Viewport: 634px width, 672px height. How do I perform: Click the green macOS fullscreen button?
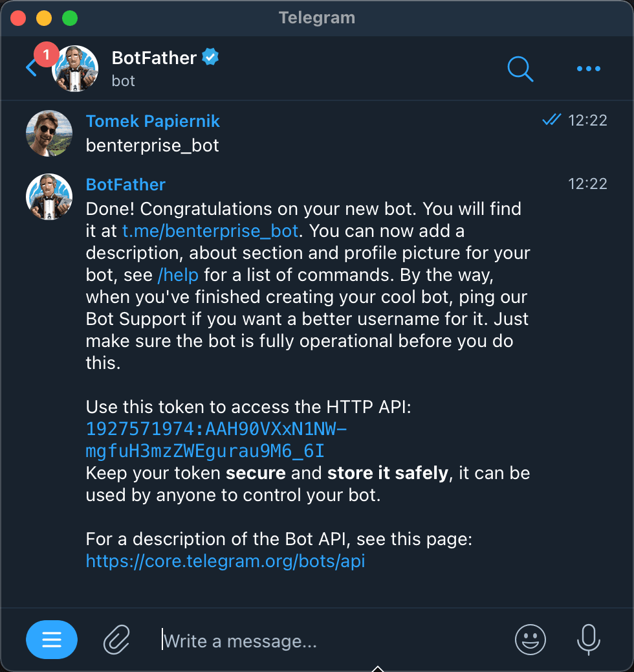[x=70, y=18]
